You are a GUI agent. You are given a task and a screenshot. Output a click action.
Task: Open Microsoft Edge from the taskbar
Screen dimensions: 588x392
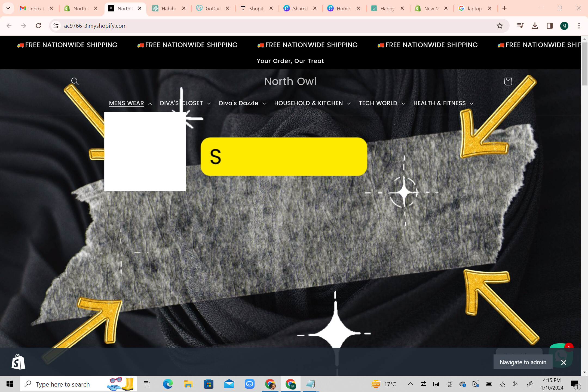(x=168, y=384)
